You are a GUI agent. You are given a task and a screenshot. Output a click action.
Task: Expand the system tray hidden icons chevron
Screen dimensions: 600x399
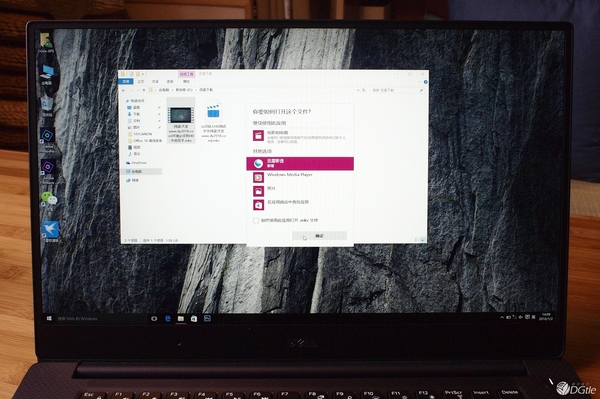[x=502, y=318]
